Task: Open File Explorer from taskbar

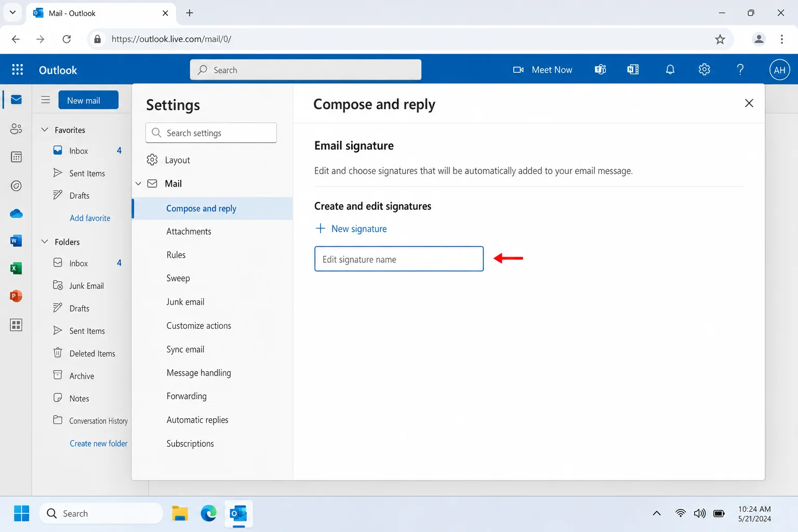Action: click(x=180, y=513)
